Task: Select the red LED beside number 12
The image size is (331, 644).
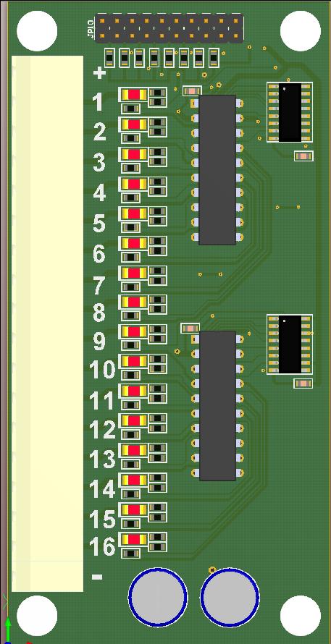Action: click(x=135, y=420)
